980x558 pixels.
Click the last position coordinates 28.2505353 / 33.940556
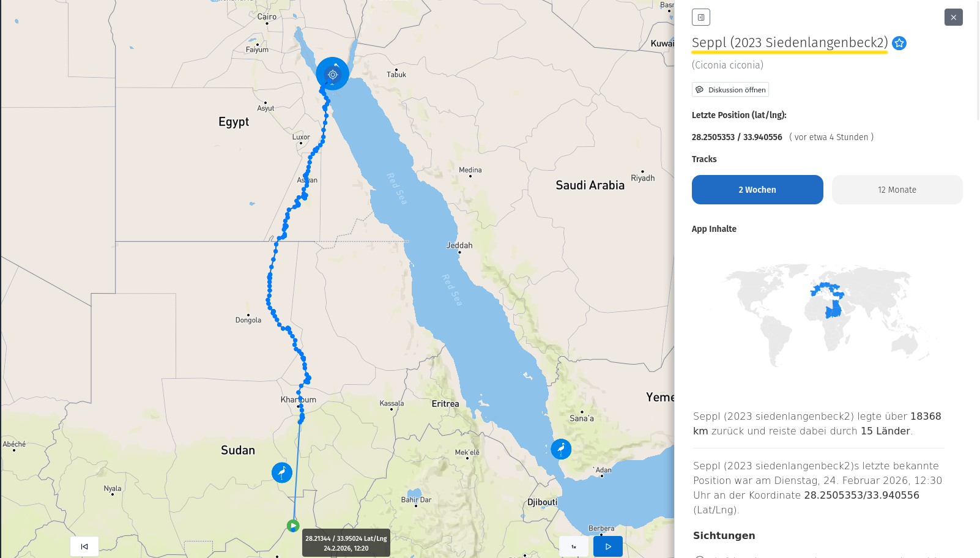point(737,137)
